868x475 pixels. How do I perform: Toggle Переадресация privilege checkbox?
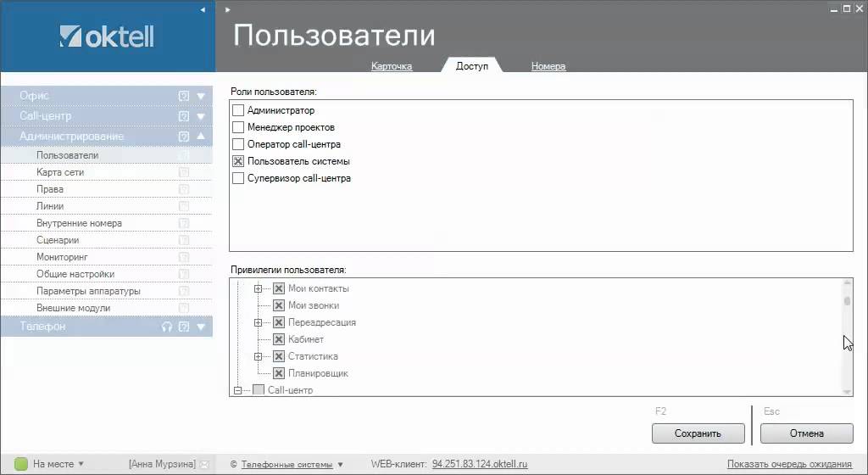pyautogui.click(x=279, y=323)
